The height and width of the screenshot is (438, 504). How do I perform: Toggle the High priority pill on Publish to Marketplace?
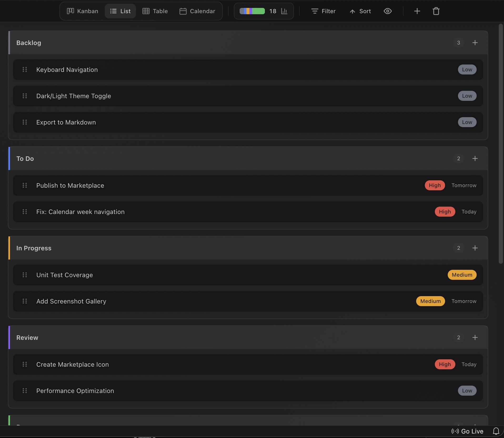click(435, 185)
